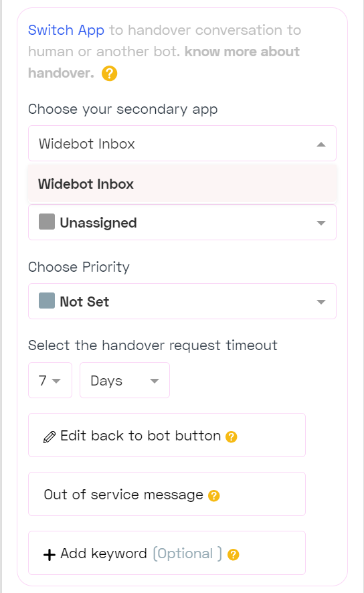Click help icon next to Edit back to bot button

[x=232, y=437]
